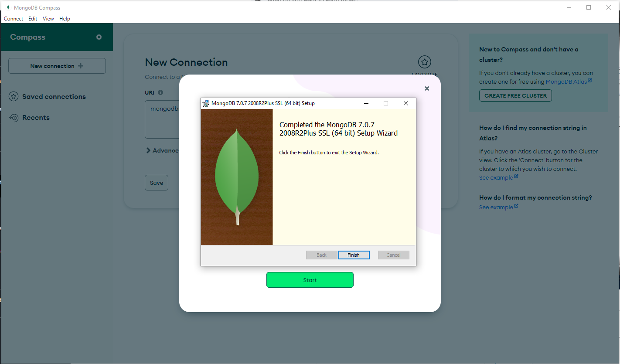Close the MongoDB Setup wizard window

[405, 103]
